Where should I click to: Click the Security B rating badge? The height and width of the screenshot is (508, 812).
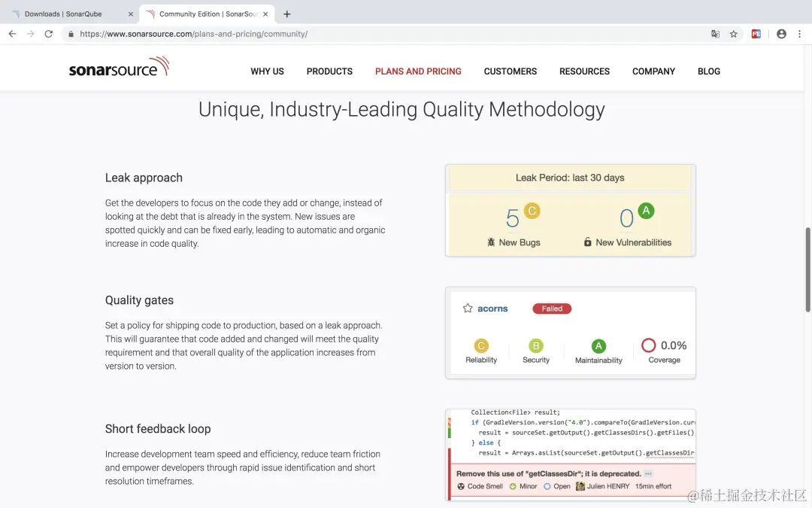536,345
